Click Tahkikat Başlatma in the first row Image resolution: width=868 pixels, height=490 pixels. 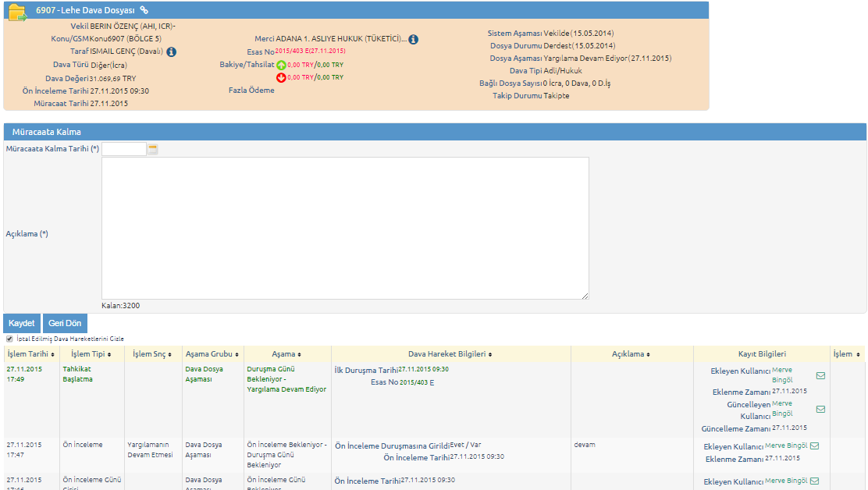[x=77, y=374]
